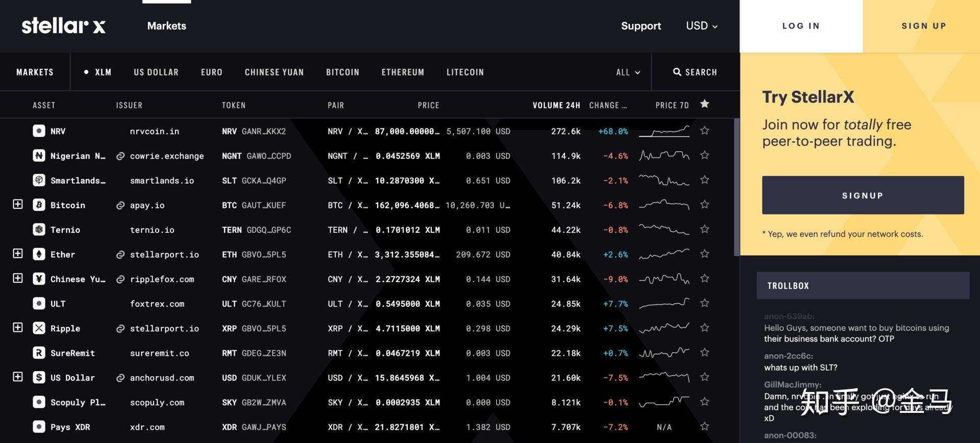
Task: Expand the Chinese Yuan row
Action: tap(18, 279)
